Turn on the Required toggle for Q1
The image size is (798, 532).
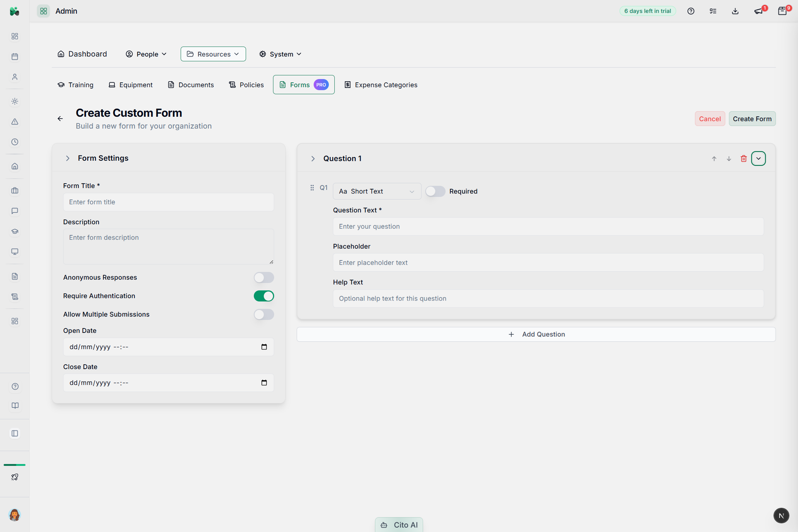(435, 191)
